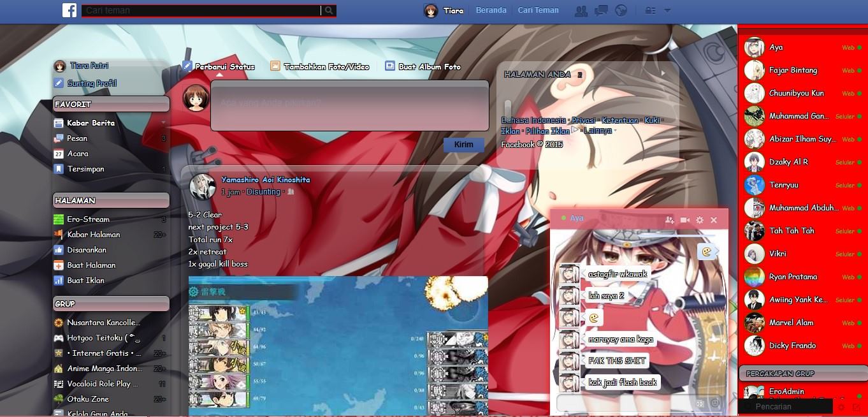Open the Messenger messages icon
Viewport: 868px width, 417px height.
point(600,10)
